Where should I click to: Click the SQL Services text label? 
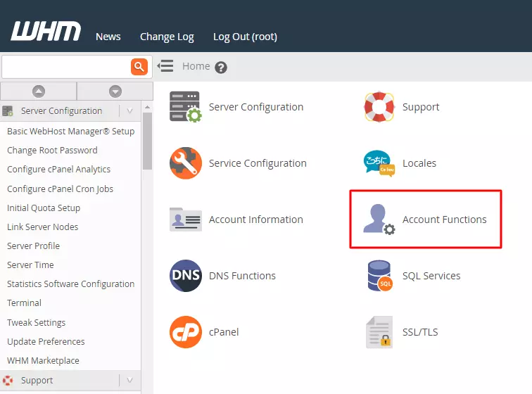(x=431, y=277)
